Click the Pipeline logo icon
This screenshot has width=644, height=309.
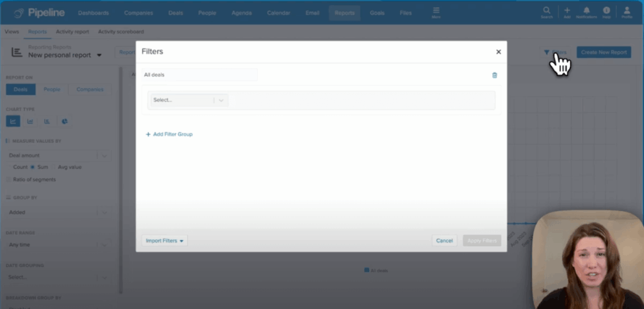[18, 13]
